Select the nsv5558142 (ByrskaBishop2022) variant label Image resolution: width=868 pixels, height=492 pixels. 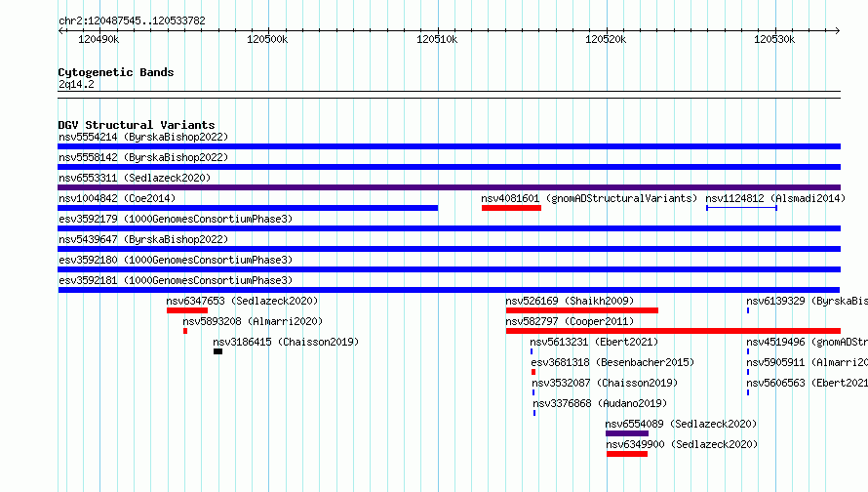tap(143, 157)
